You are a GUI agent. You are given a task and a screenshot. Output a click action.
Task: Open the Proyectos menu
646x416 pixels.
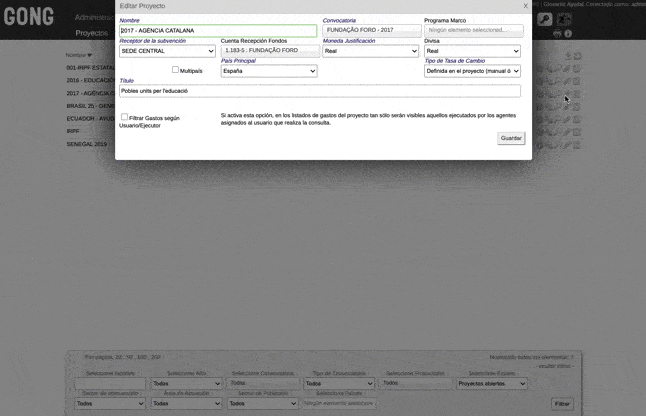(92, 33)
